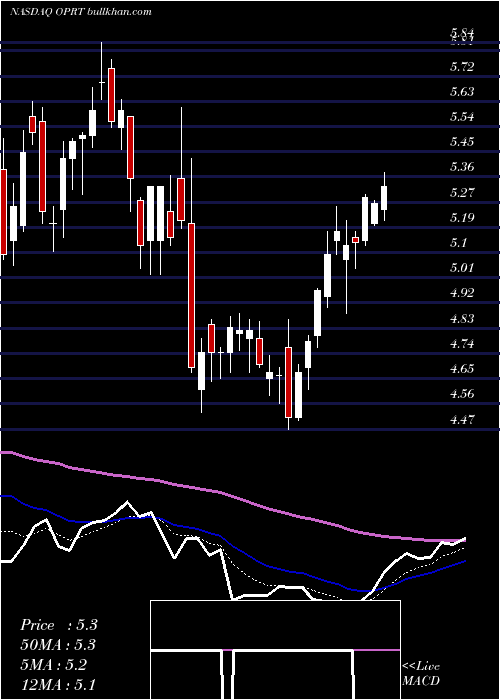This screenshot has height=700, width=500.
Task: Select the '12MA : 5.1' legend entry
Action: pos(58,685)
